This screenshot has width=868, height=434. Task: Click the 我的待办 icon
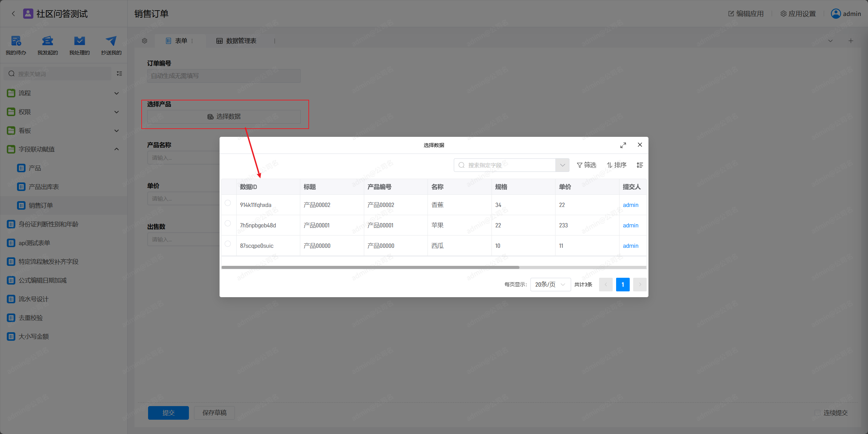click(16, 41)
